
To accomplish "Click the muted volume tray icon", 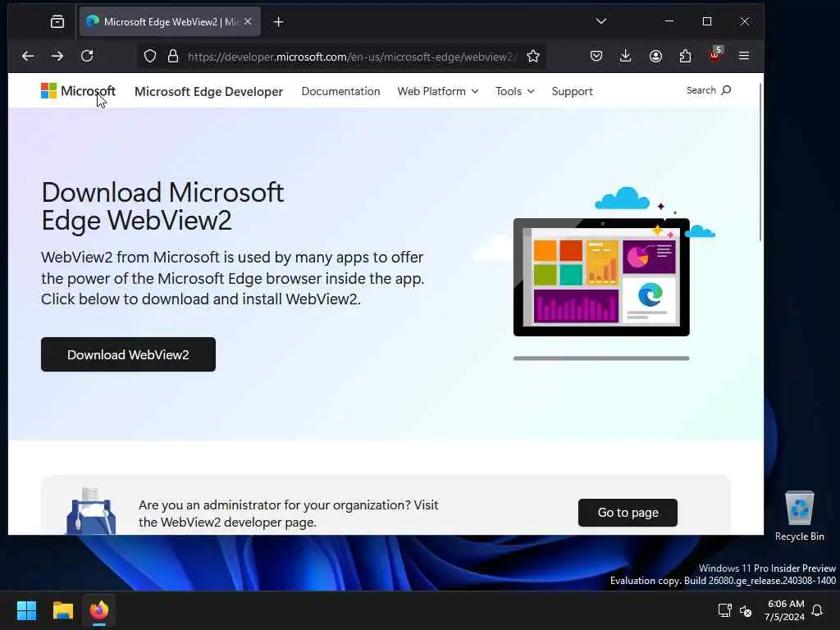I will (x=746, y=610).
